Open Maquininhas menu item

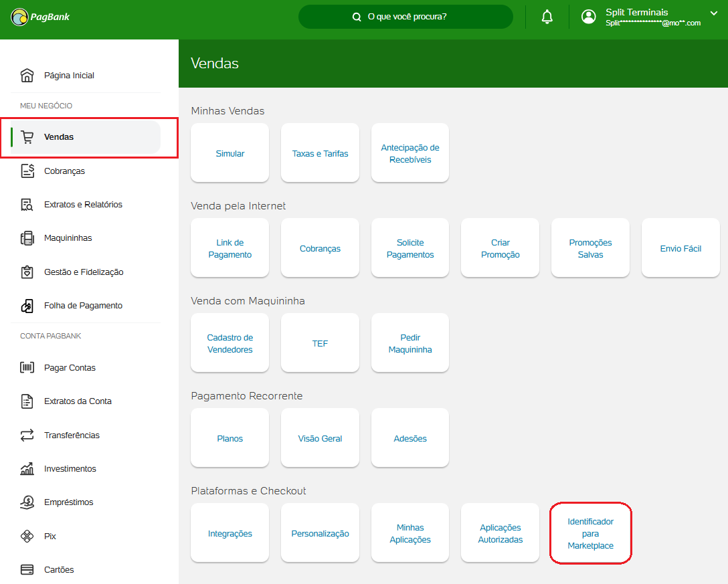[68, 238]
